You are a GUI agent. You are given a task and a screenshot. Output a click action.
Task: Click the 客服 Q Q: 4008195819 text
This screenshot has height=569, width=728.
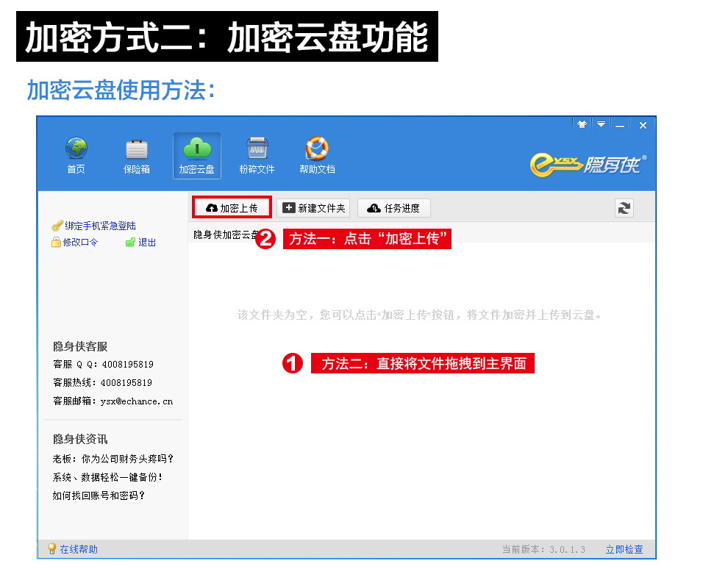pyautogui.click(x=103, y=365)
